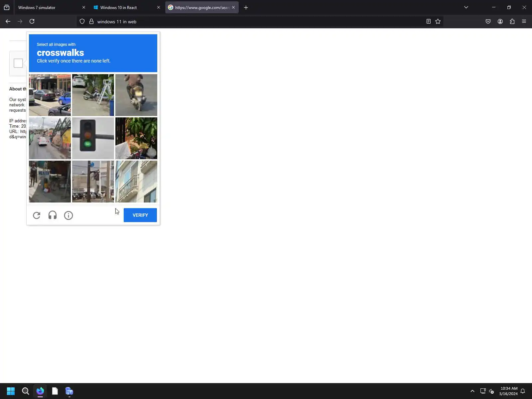This screenshot has width=532, height=399.
Task: Bookmark this page with the star
Action: [438, 22]
